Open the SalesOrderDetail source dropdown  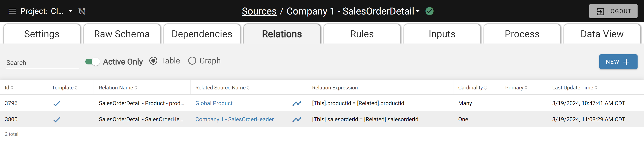(418, 11)
